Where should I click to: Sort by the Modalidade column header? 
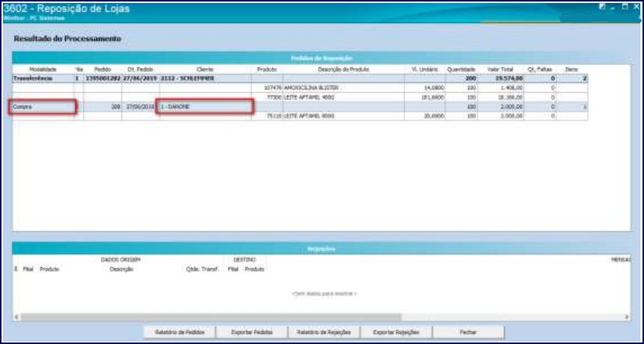[43, 70]
